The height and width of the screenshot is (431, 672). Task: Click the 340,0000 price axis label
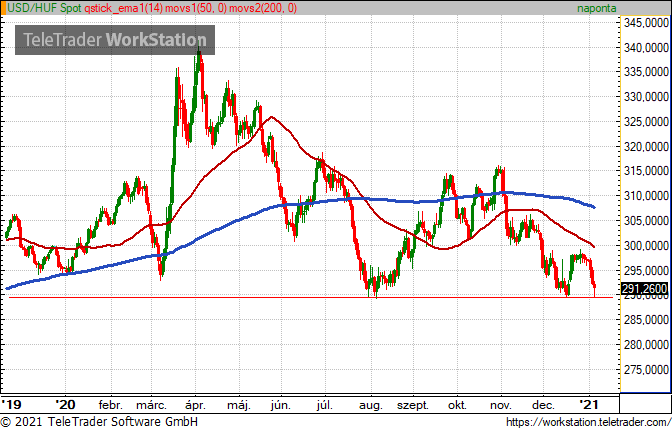(x=646, y=48)
